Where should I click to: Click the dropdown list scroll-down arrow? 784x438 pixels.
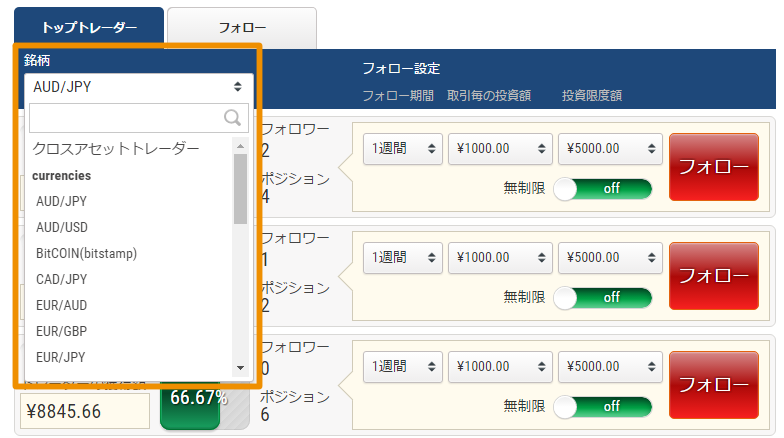pyautogui.click(x=240, y=368)
